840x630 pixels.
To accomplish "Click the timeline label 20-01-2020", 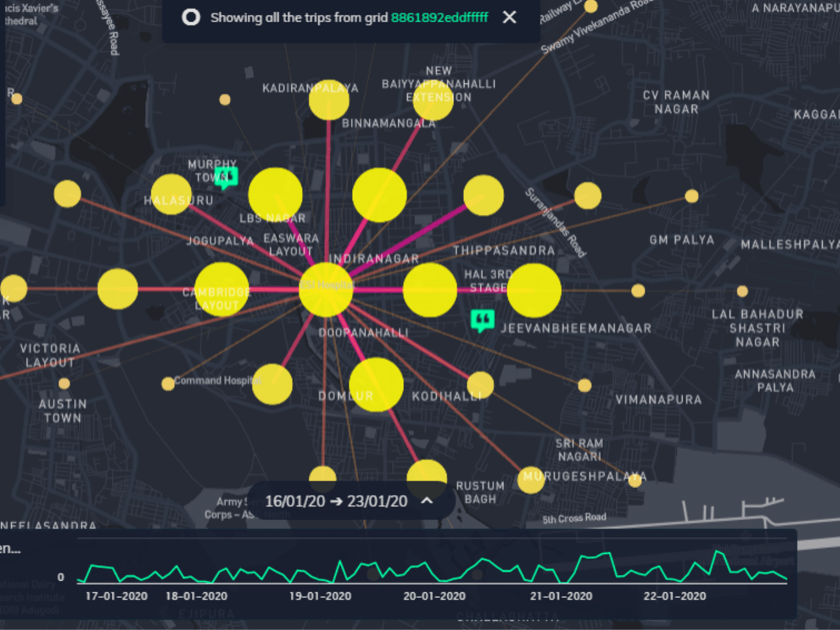I will point(434,596).
